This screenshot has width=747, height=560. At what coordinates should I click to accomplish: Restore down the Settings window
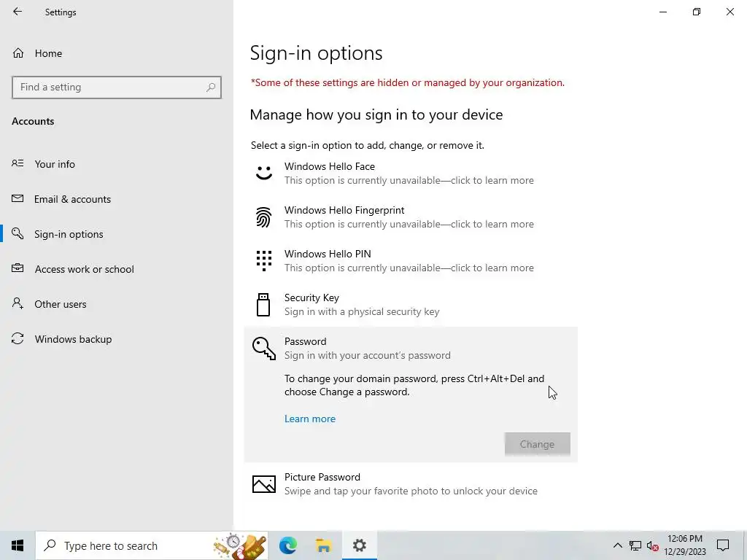(x=697, y=12)
